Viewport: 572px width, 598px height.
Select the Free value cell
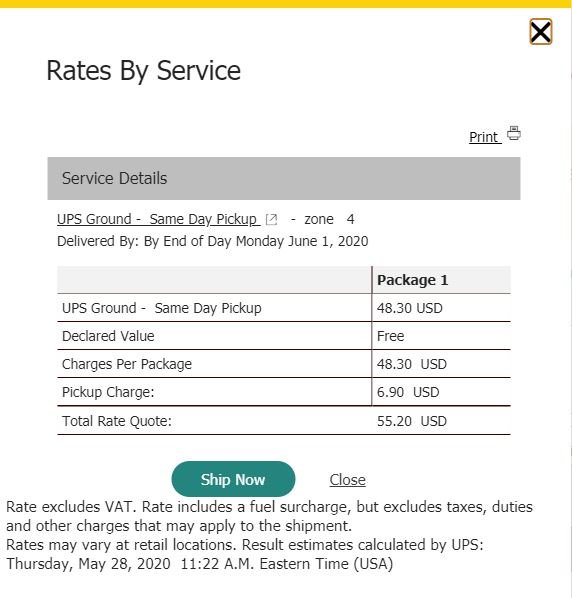(390, 336)
